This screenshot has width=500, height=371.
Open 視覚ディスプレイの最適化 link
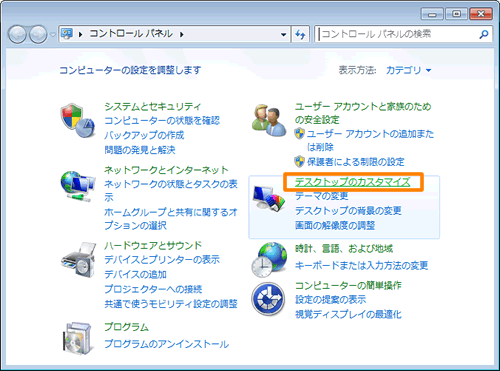tap(348, 314)
